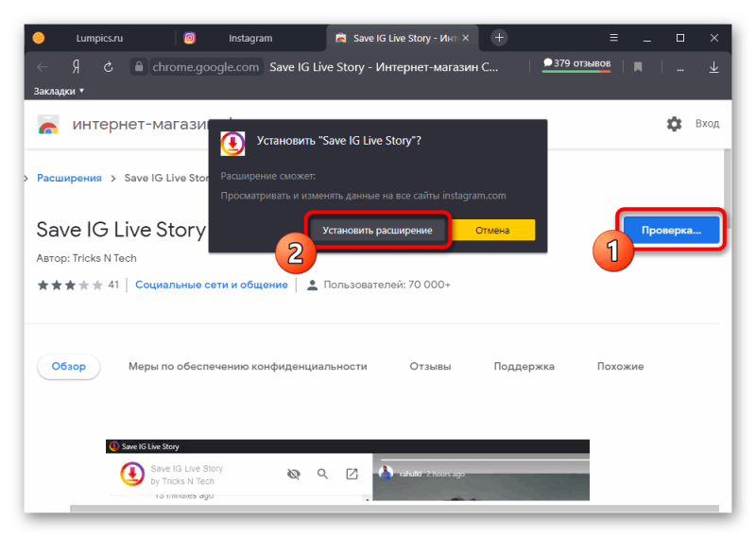Screen dimensions: 756x537
Task: Open the browser hamburger menu
Action: [613, 38]
